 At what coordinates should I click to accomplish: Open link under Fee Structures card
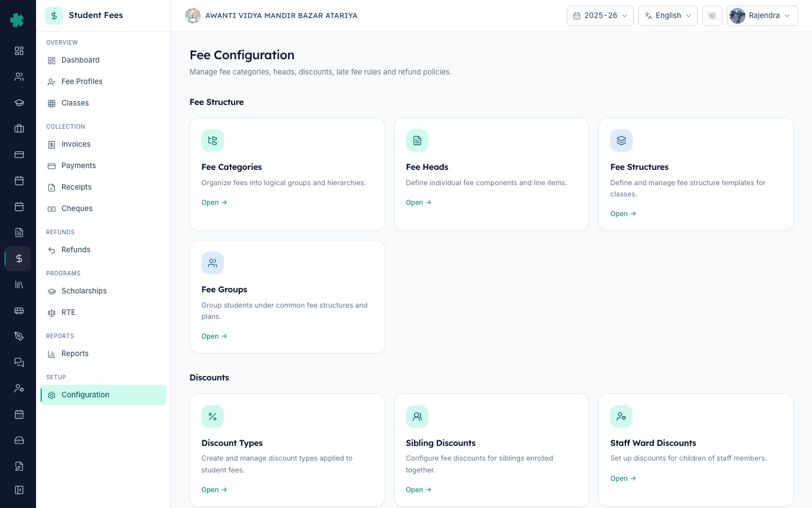623,214
